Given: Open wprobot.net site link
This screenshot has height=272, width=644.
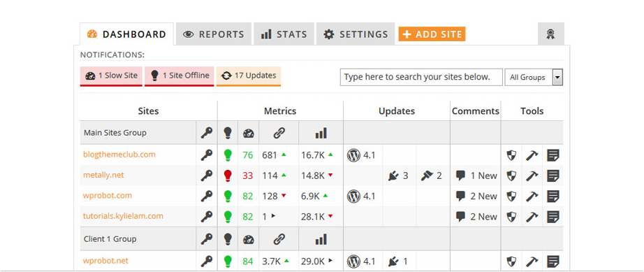Looking at the screenshot, I should click(105, 261).
